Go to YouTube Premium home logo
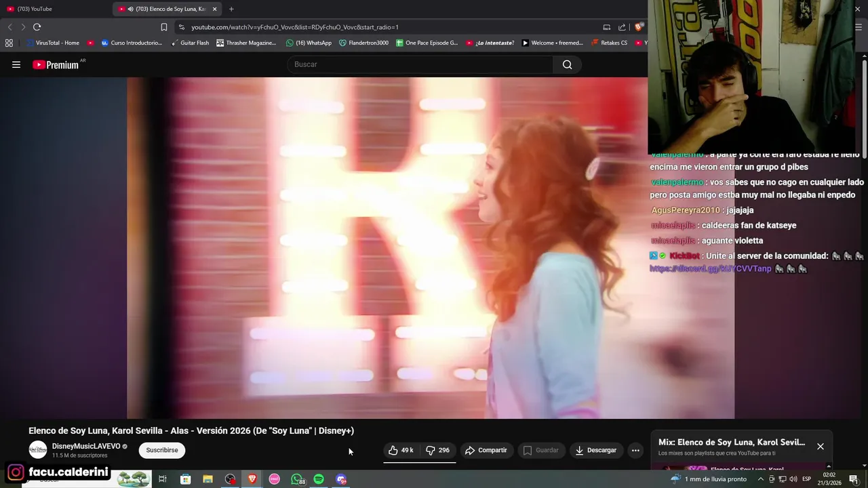Image resolution: width=868 pixels, height=488 pixels. [56, 65]
